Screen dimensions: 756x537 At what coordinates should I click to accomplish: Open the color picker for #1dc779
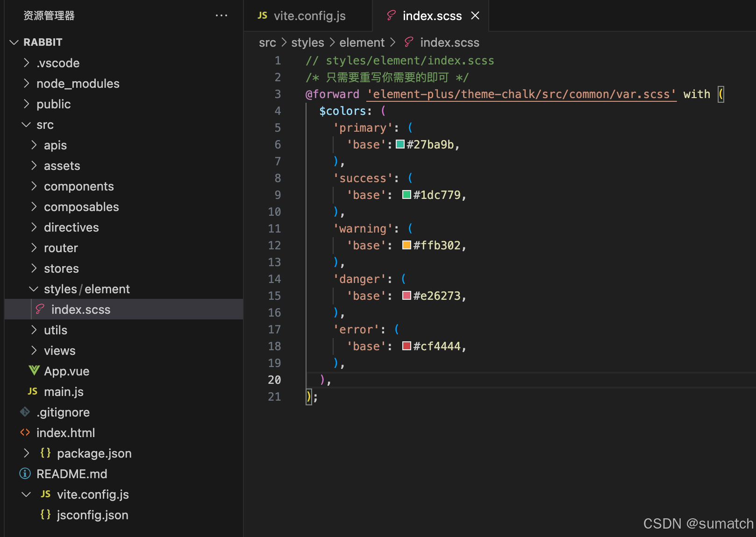tap(407, 195)
